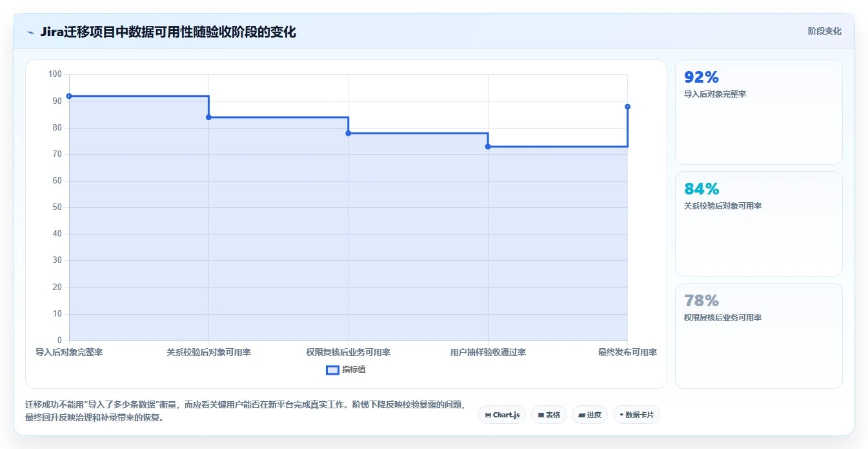Click the footer paragraph starting 迁移成功不能用
The image size is (868, 449).
(245, 411)
